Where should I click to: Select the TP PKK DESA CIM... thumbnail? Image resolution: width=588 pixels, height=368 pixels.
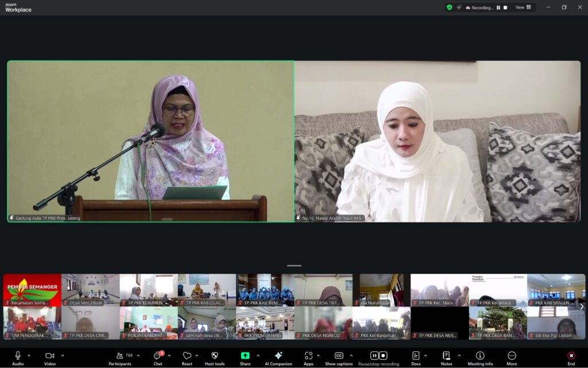click(x=90, y=323)
